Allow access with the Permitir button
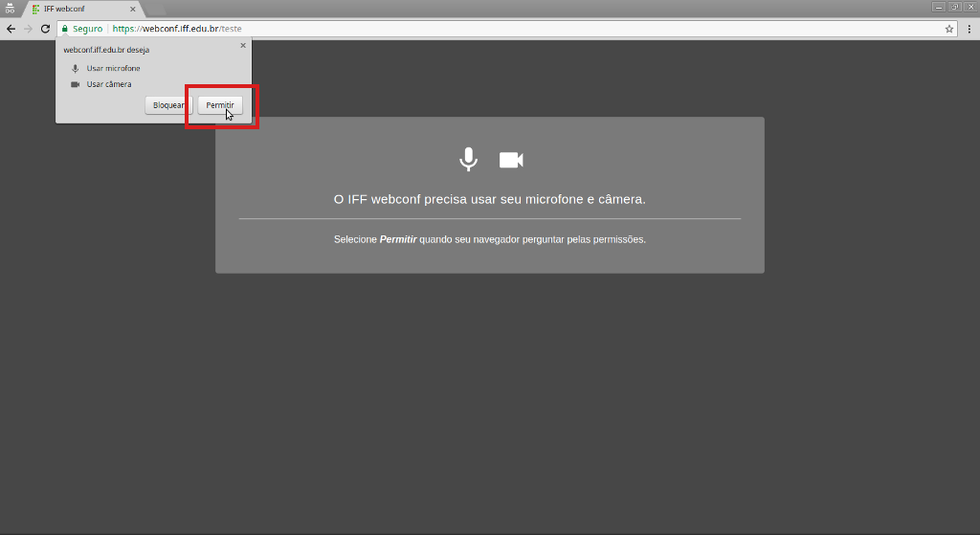Image resolution: width=980 pixels, height=535 pixels. click(220, 105)
